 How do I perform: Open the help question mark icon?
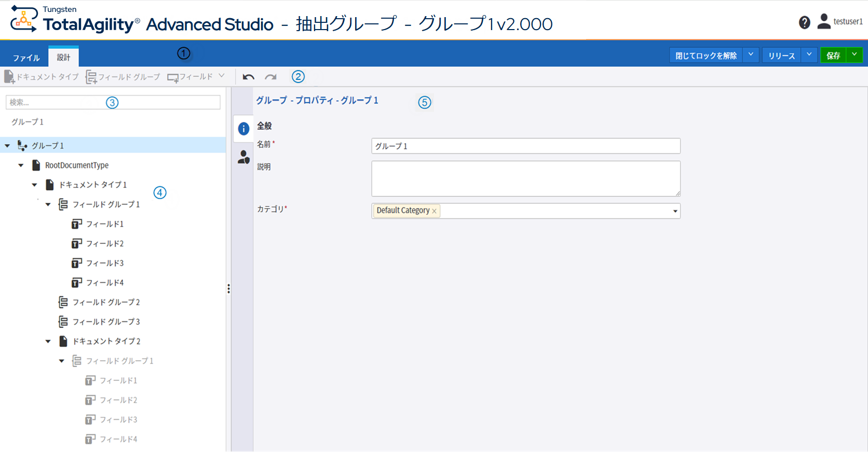click(804, 22)
